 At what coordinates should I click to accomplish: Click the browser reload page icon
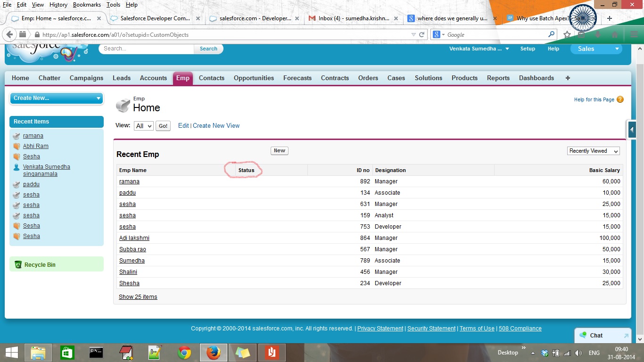pyautogui.click(x=422, y=34)
